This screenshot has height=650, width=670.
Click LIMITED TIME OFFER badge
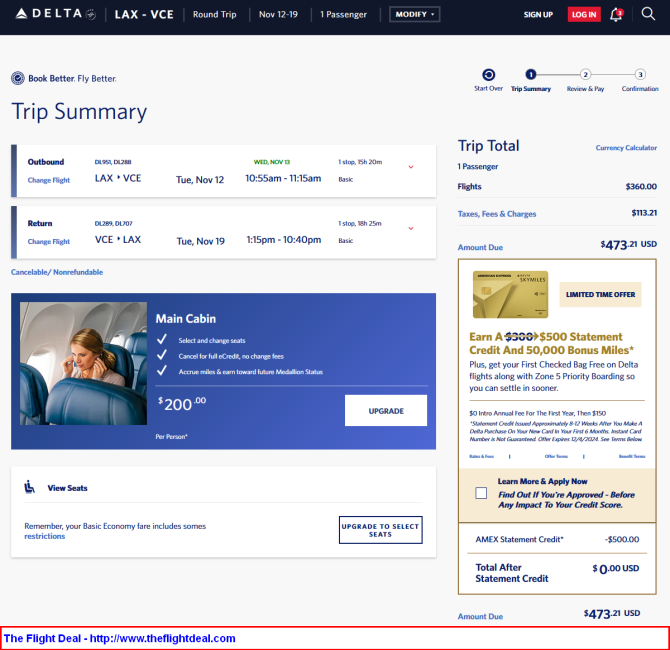tap(600, 294)
